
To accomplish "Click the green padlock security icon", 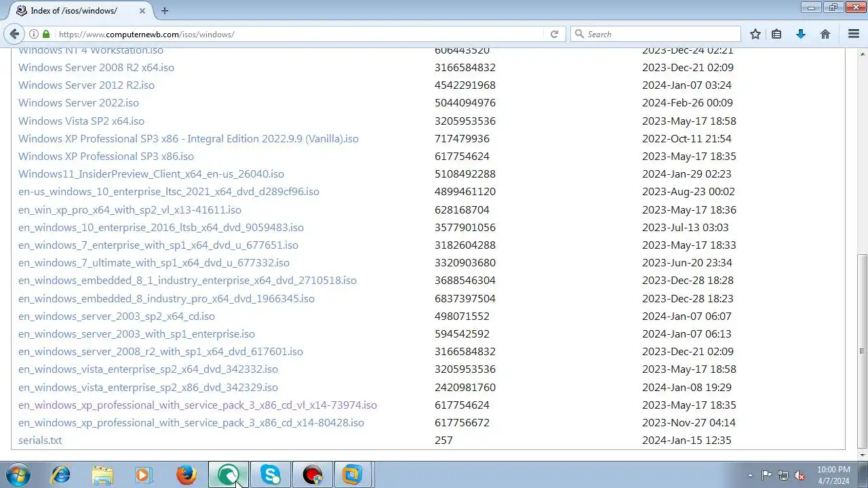I will pos(46,34).
